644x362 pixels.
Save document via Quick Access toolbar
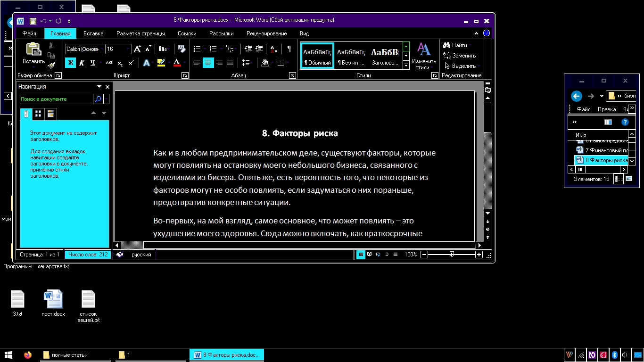click(x=33, y=21)
